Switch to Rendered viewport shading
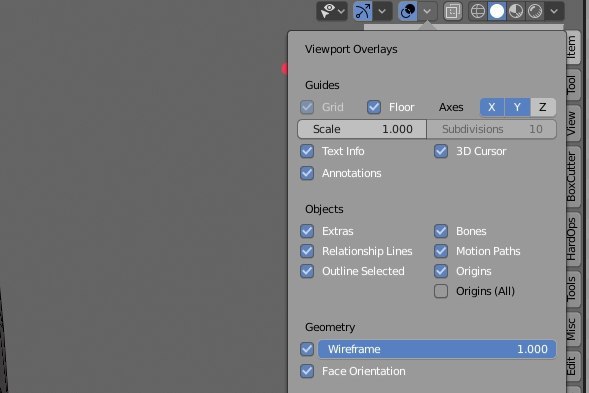 point(535,11)
